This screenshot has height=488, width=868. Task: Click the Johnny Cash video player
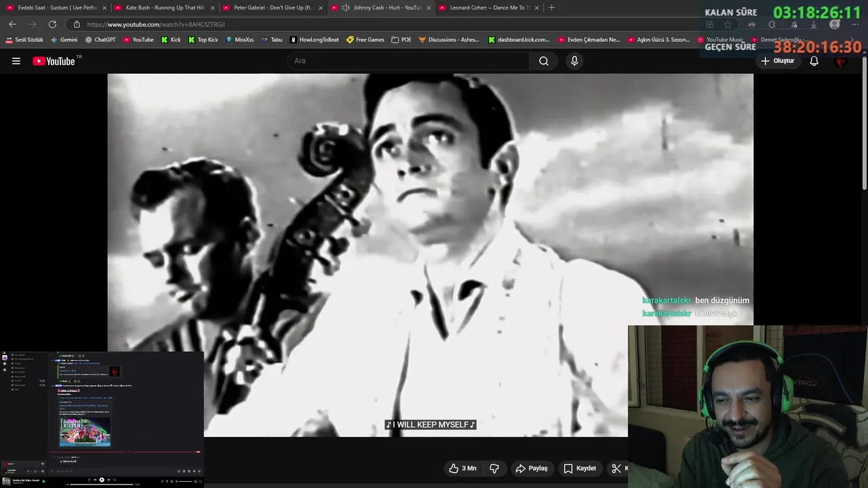pyautogui.click(x=430, y=255)
